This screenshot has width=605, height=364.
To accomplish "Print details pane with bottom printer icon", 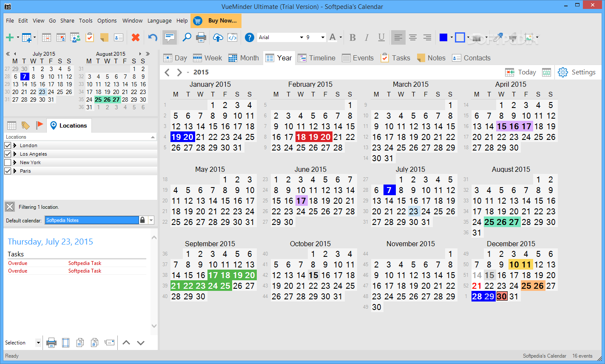I will click(x=51, y=342).
